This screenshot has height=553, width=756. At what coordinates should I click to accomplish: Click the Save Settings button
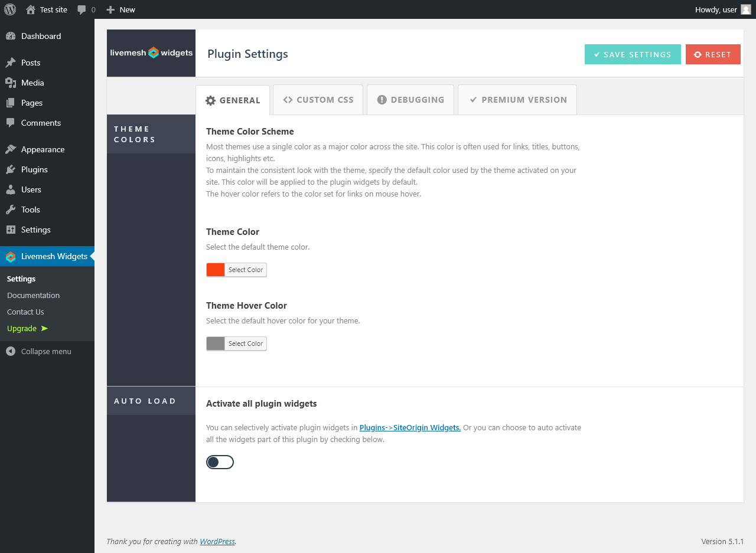coord(633,54)
